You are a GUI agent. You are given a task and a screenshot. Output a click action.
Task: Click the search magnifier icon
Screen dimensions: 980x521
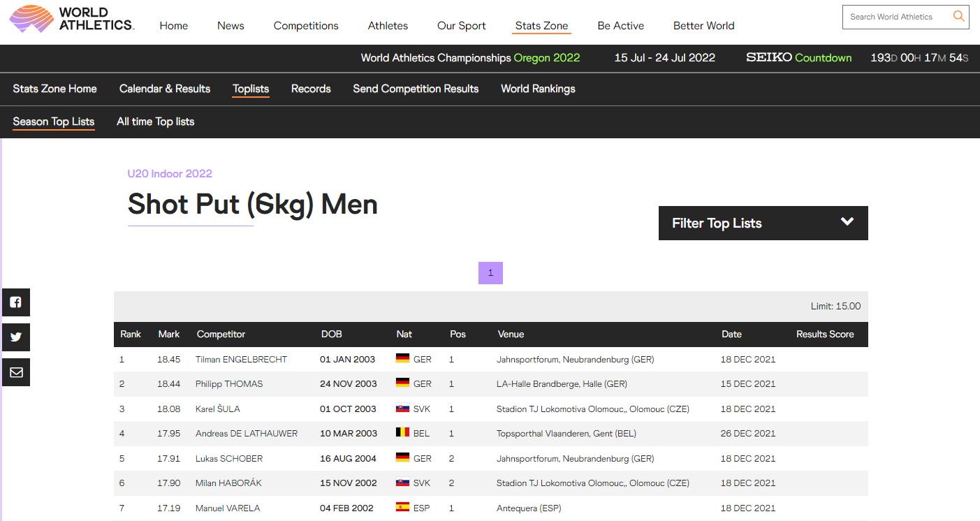[958, 16]
